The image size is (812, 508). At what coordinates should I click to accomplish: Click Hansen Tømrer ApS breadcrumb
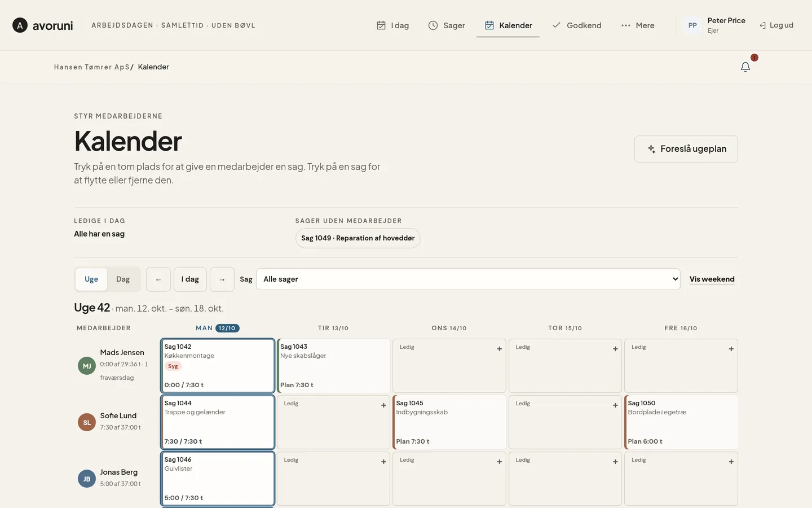click(x=92, y=67)
